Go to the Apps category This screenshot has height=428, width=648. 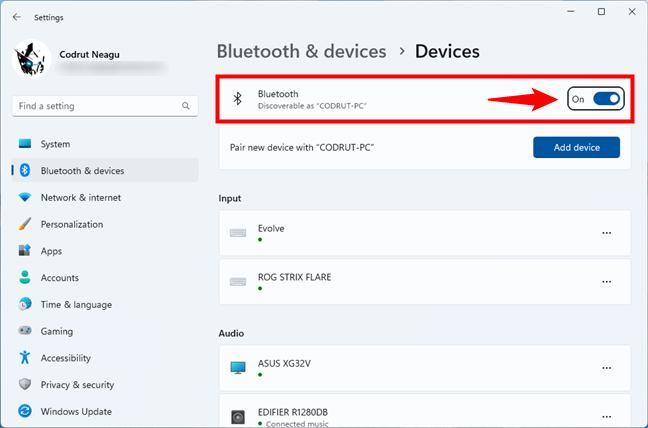pos(105,251)
